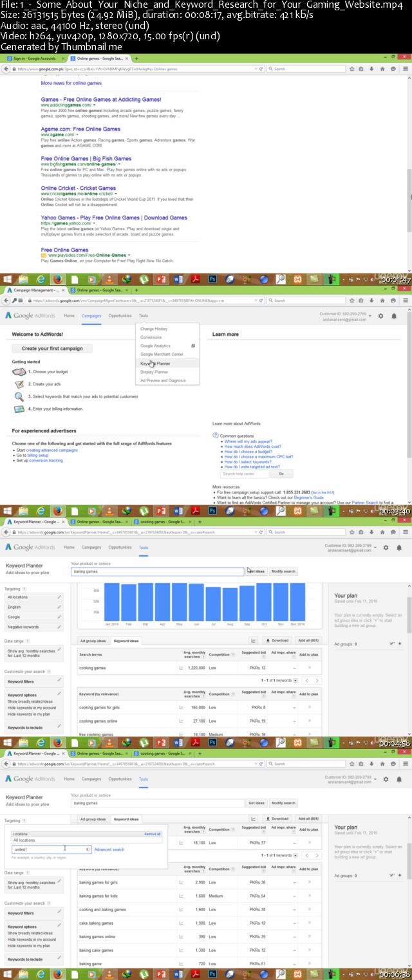
Task: Click baking games for kids keyword text
Action: (x=98, y=896)
